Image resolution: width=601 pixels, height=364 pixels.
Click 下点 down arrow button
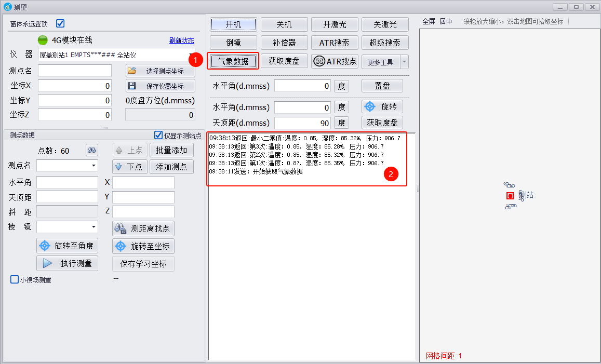(x=130, y=167)
